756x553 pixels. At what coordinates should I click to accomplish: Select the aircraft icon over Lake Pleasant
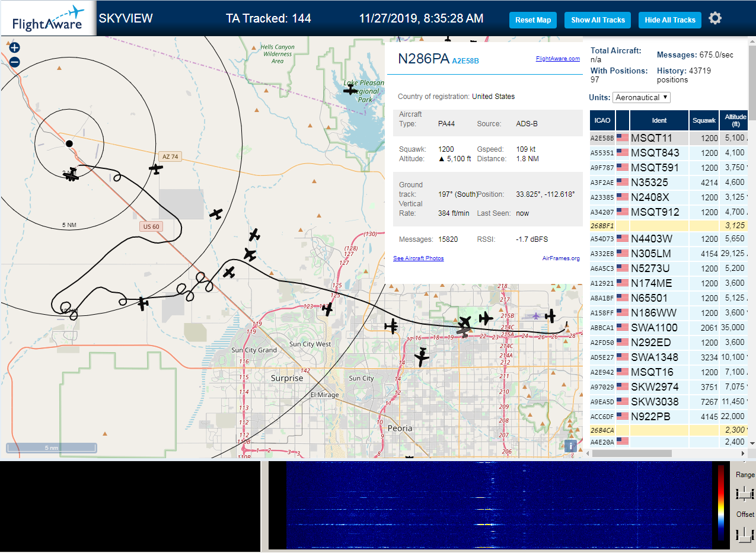(351, 89)
